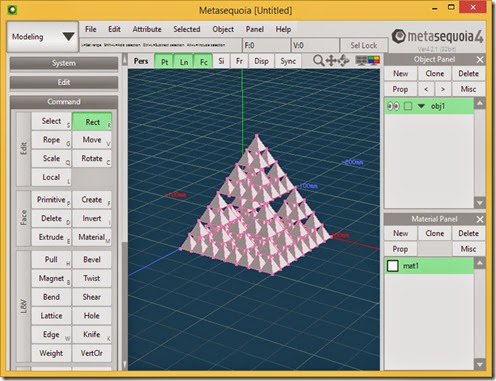
Task: Click the rotate view icon
Action: 343,61
